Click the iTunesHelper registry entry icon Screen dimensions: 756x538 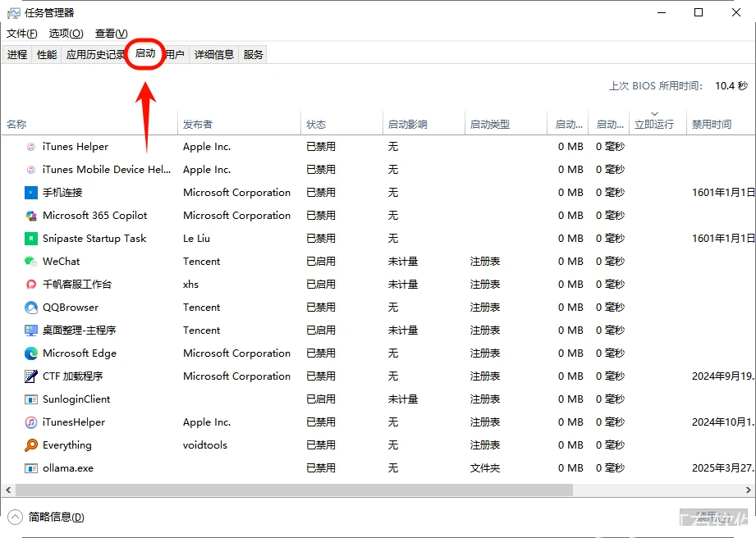pyautogui.click(x=31, y=422)
